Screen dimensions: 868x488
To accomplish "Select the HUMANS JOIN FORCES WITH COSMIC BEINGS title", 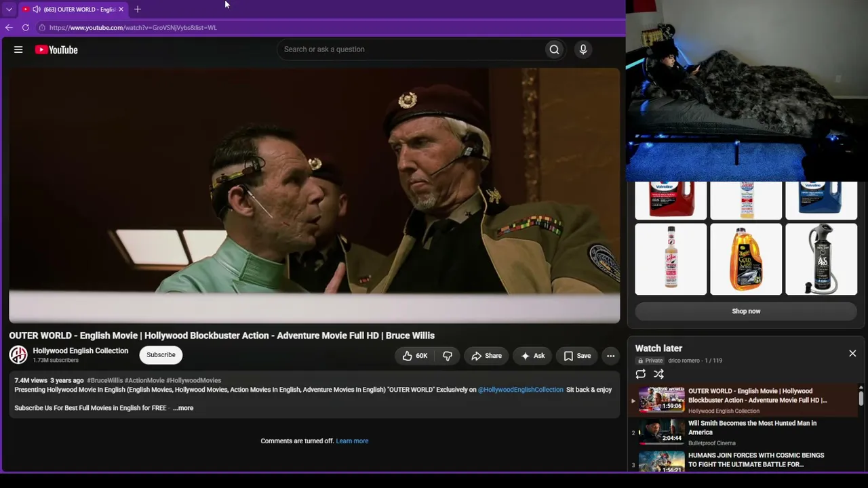I will pyautogui.click(x=756, y=460).
